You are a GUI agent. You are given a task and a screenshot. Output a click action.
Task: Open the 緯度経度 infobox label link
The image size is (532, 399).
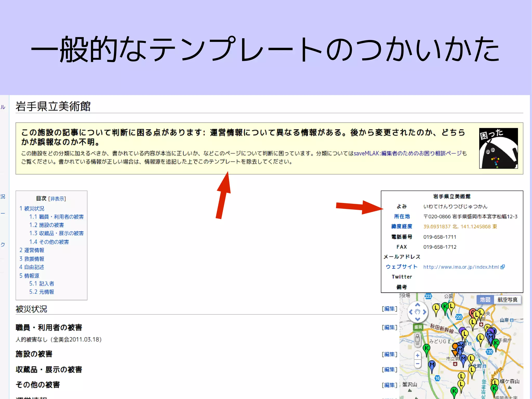(402, 227)
